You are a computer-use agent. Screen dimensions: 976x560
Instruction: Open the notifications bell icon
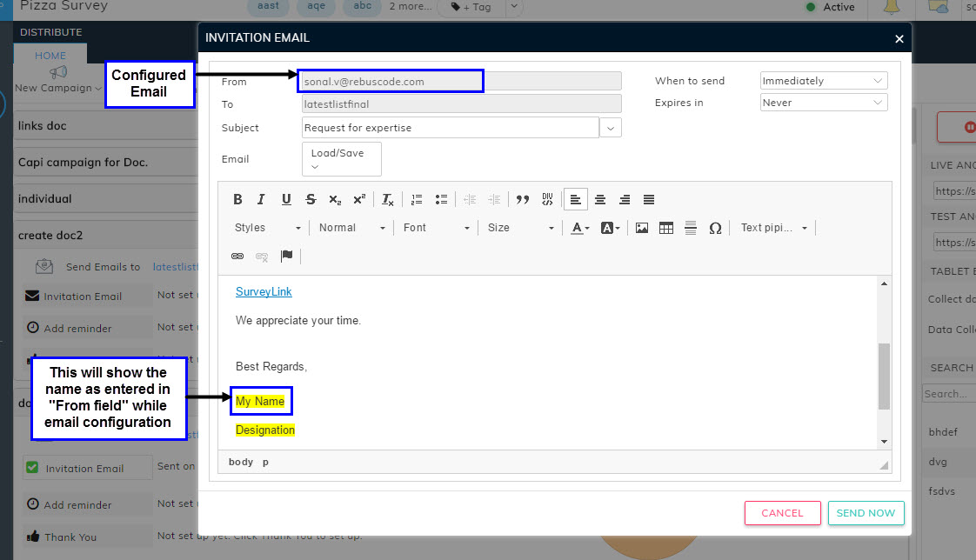[892, 7]
